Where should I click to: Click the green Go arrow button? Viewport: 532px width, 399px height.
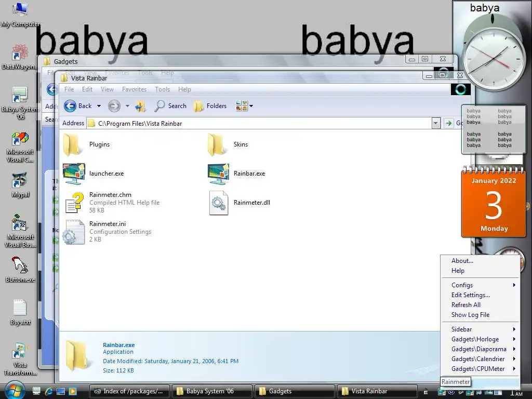448,123
